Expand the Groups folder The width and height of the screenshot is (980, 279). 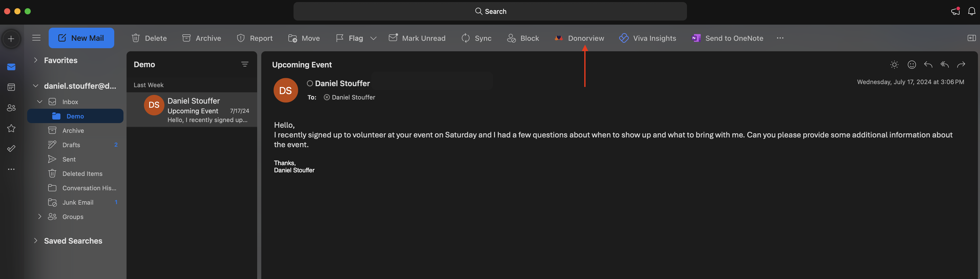coord(39,217)
